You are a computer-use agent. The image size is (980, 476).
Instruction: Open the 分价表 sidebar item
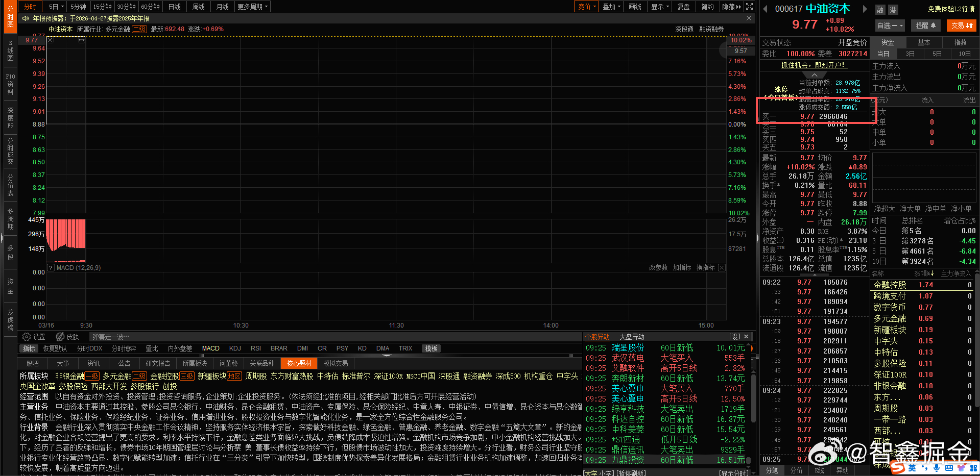coord(10,185)
